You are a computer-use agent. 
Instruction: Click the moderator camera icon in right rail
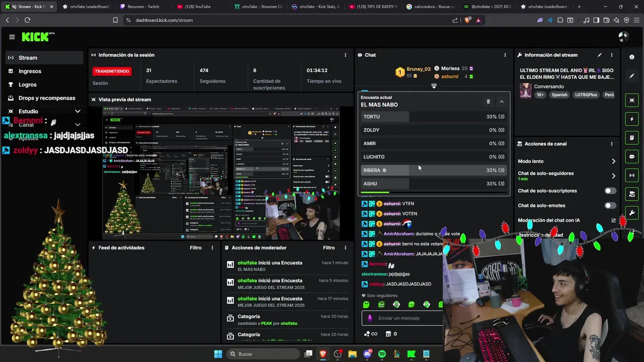coord(632,194)
